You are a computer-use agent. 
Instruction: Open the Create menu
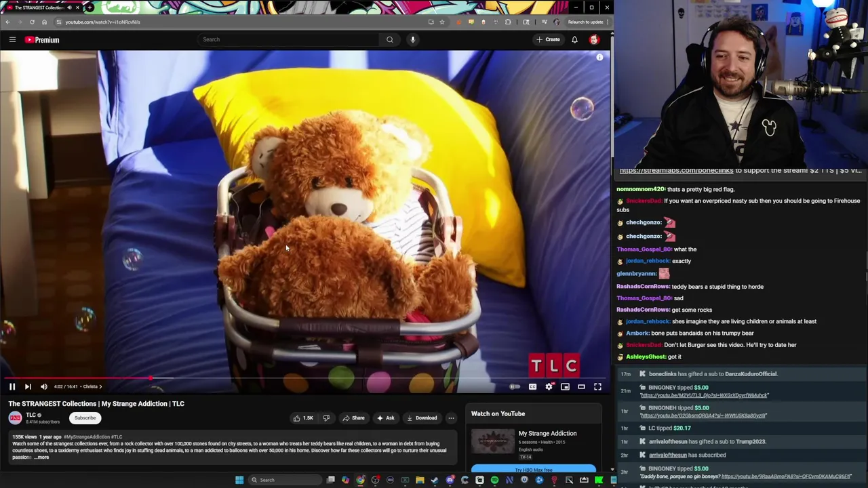tap(548, 39)
